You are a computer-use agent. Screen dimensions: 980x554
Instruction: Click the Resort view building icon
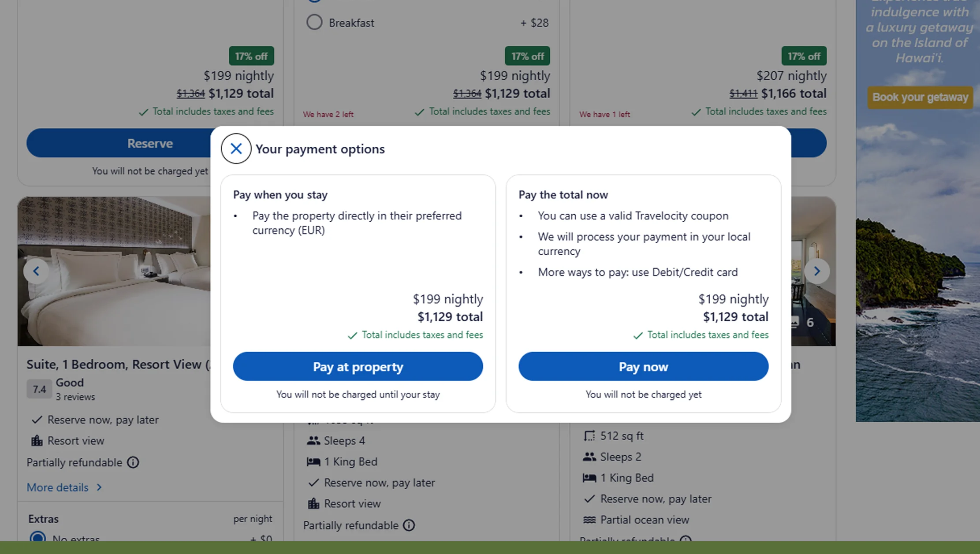pyautogui.click(x=313, y=503)
